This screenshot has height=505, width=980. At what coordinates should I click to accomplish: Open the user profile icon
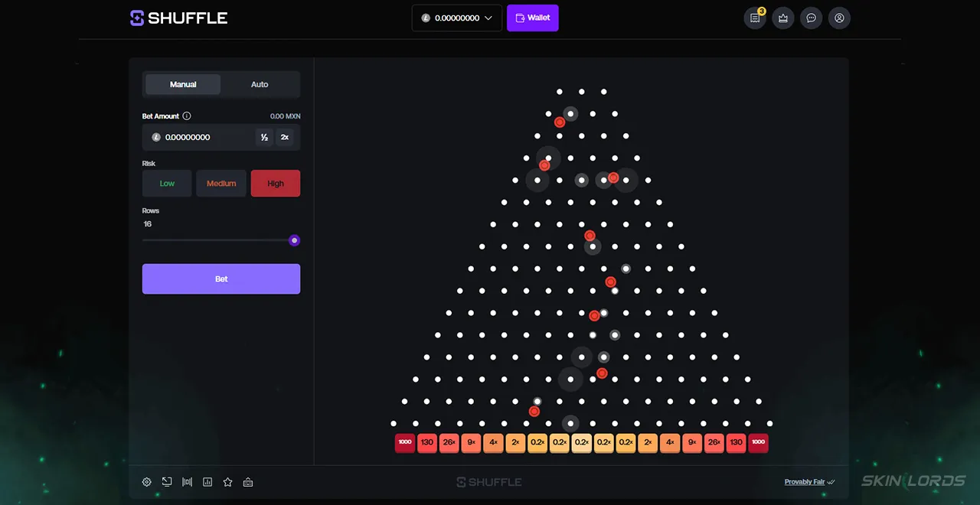pos(839,18)
